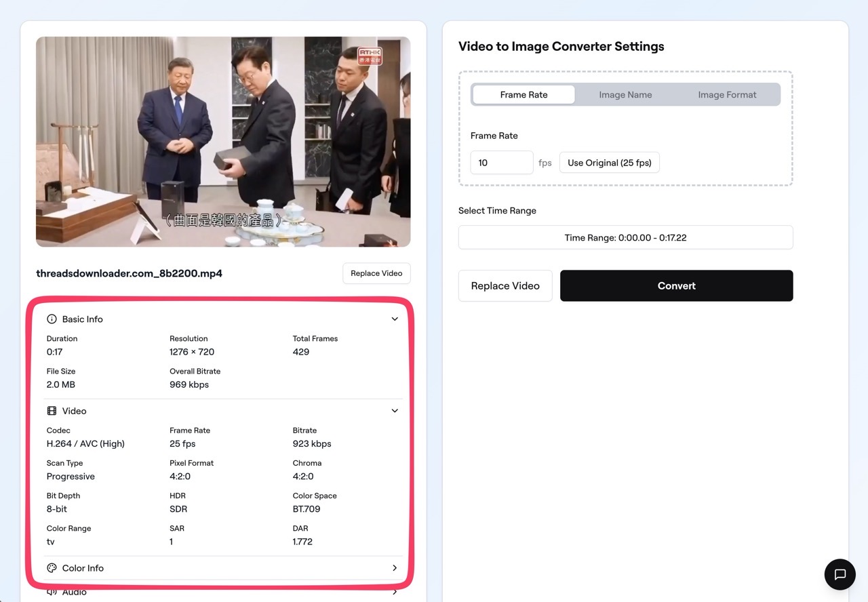The width and height of the screenshot is (868, 602).
Task: Focus the frame rate fps input field
Action: 501,163
